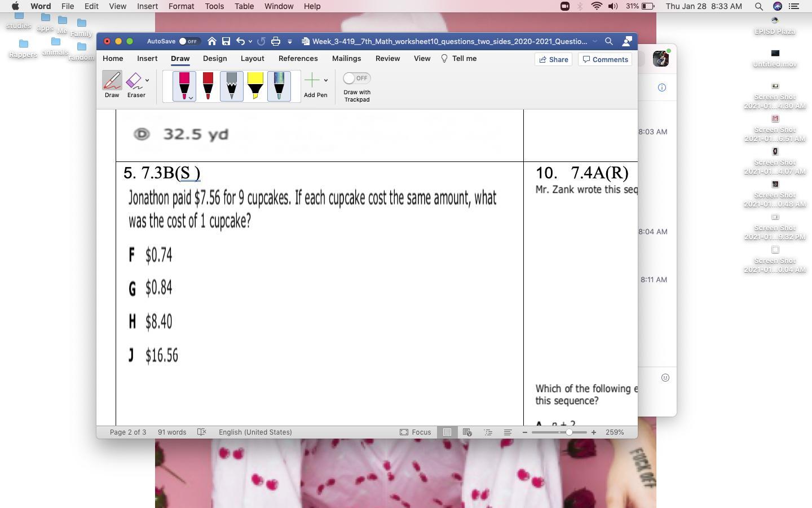
Task: Click the Undo arrow icon
Action: (x=241, y=41)
